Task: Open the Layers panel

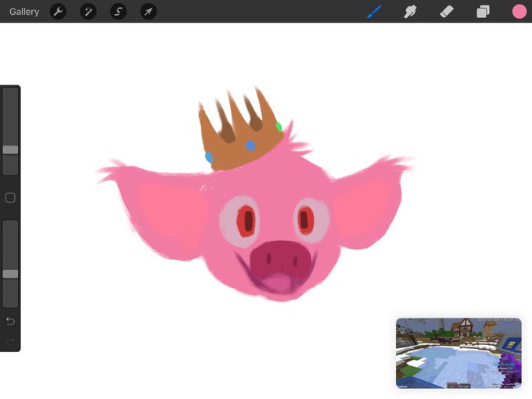Action: pos(483,12)
